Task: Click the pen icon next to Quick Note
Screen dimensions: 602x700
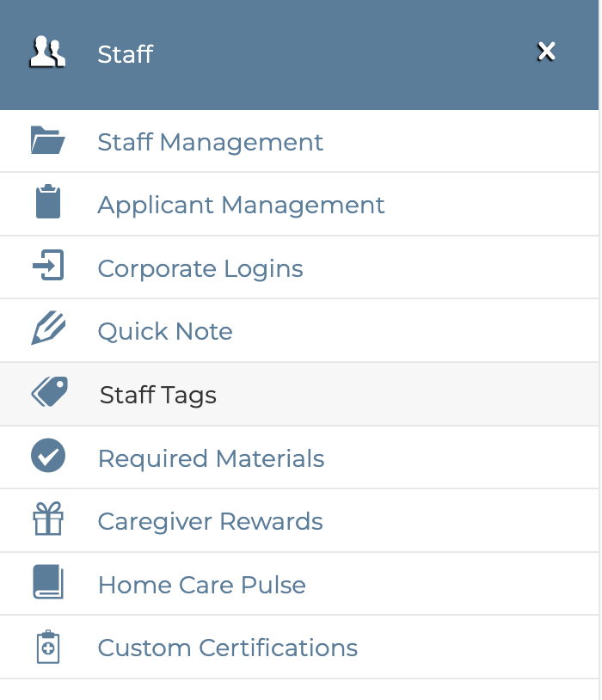Action: (48, 330)
